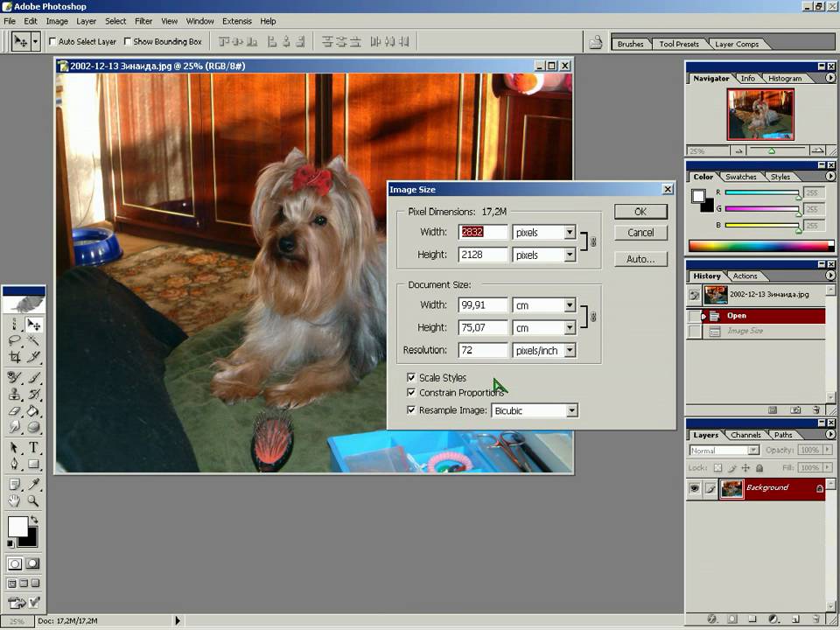Select the Paint Bucket tool

click(x=34, y=411)
